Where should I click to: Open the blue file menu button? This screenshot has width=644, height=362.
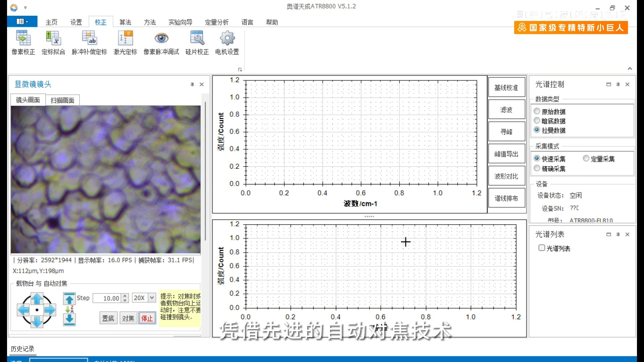22,21
